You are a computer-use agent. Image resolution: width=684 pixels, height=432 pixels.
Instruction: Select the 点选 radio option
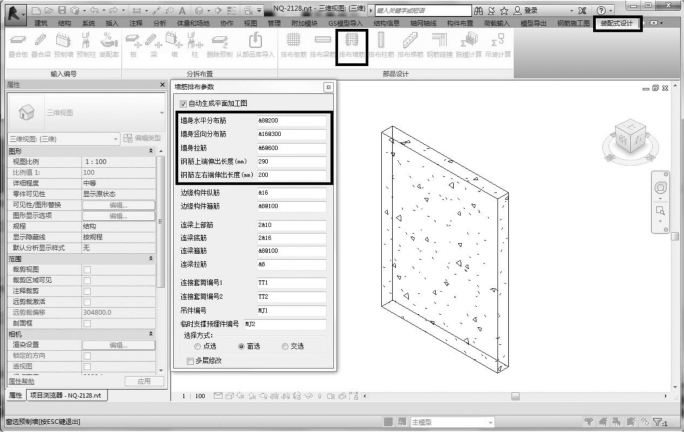click(x=197, y=346)
